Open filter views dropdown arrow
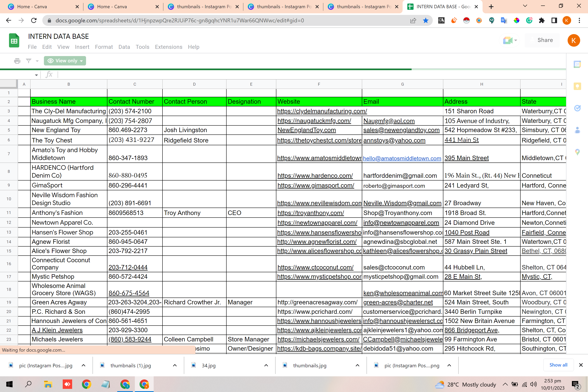The height and width of the screenshot is (392, 588). (x=37, y=61)
